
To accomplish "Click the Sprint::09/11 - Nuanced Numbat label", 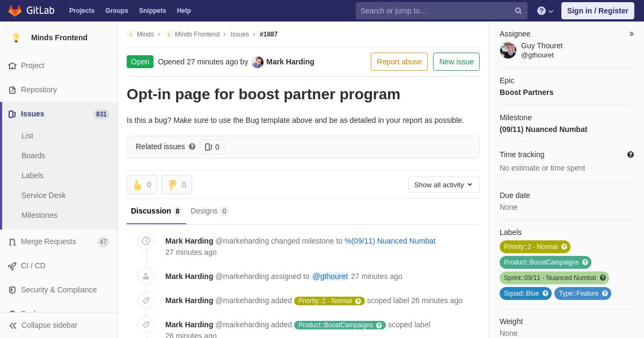I will 554,278.
